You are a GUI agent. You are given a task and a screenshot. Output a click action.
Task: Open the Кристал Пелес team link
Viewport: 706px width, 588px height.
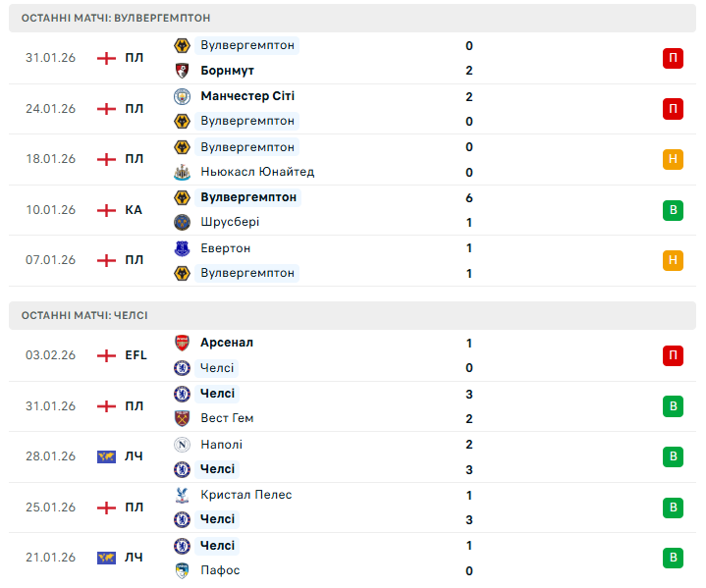pyautogui.click(x=245, y=495)
